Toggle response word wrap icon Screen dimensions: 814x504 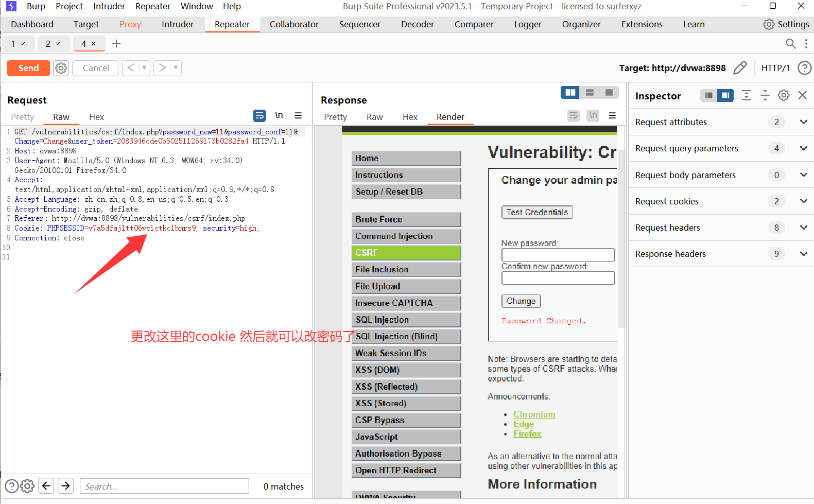click(574, 116)
